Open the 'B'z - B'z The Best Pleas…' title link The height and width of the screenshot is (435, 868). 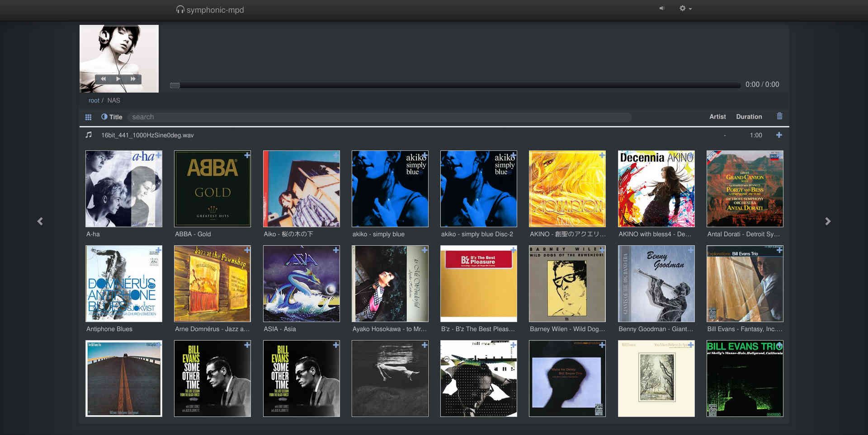(478, 329)
